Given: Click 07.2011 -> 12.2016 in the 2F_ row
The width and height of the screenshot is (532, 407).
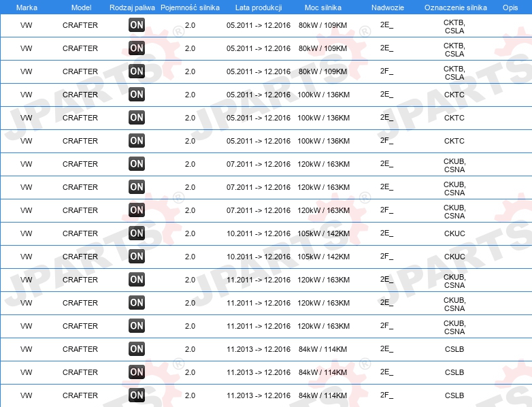Looking at the screenshot, I should [259, 210].
